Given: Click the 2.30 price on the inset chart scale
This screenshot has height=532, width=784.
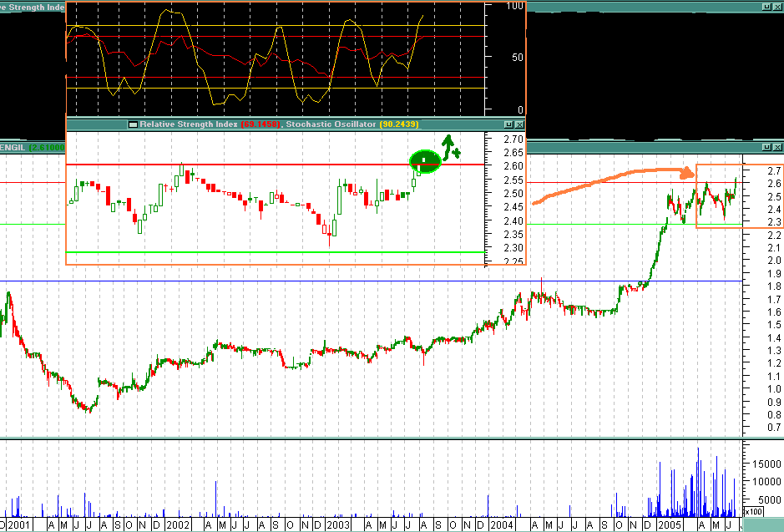Looking at the screenshot, I should (513, 248).
